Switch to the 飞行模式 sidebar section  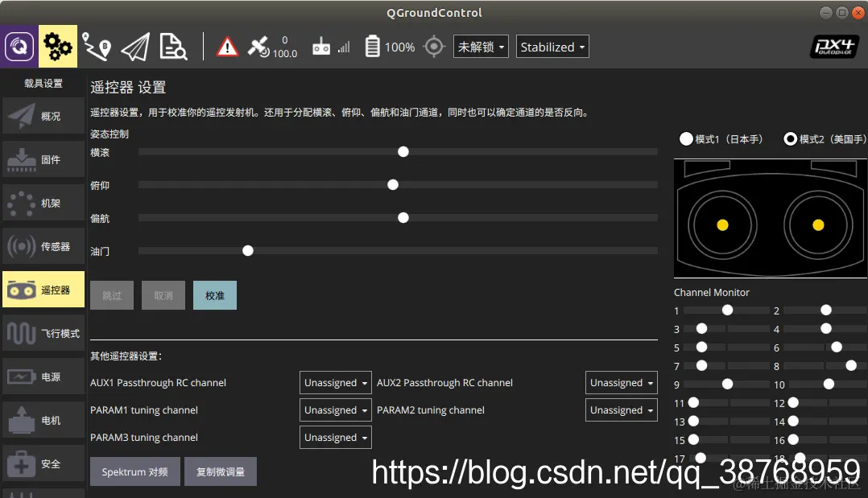click(x=43, y=333)
